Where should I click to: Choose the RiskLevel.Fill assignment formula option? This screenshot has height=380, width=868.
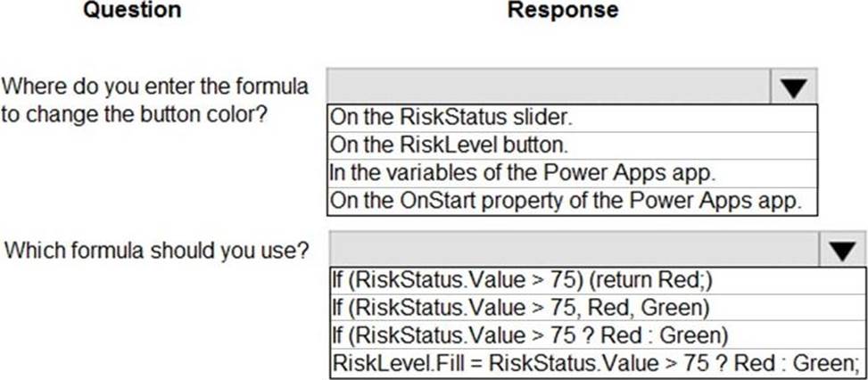pyautogui.click(x=598, y=363)
